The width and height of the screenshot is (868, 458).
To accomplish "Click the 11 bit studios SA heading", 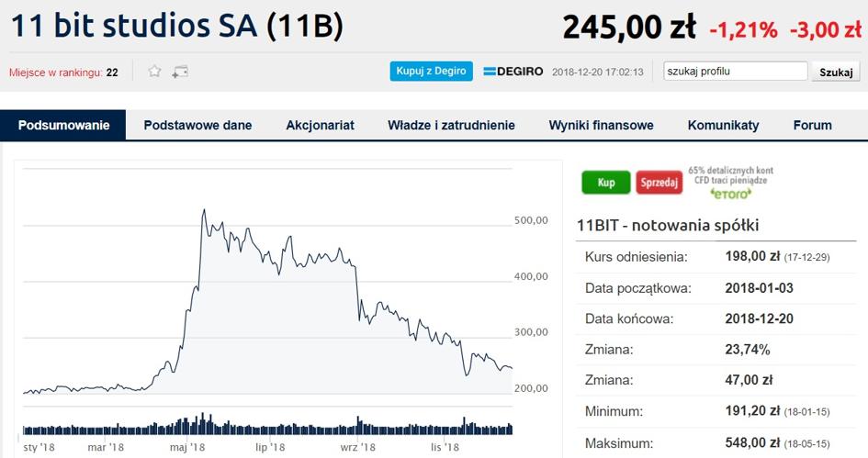I will point(134,26).
